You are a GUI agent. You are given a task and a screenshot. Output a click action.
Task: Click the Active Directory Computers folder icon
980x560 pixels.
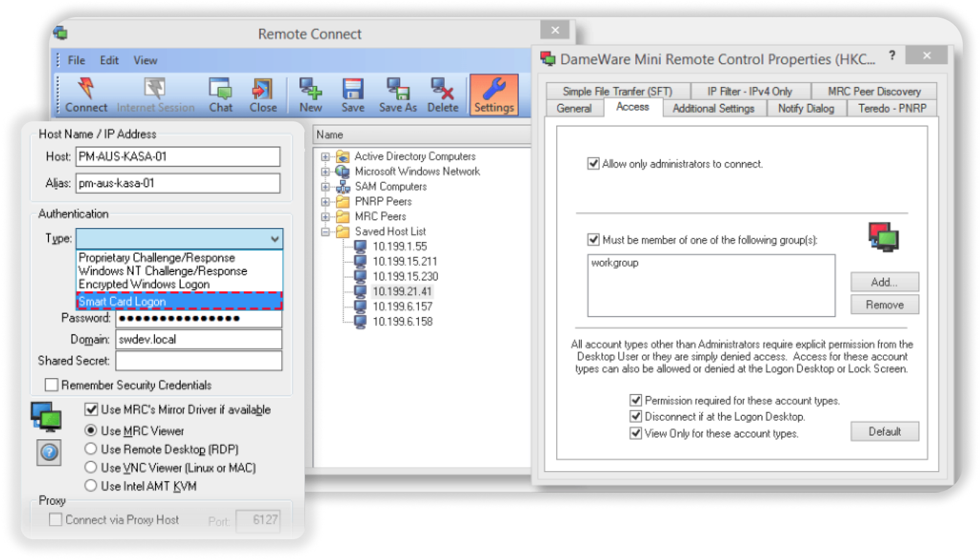(x=343, y=157)
